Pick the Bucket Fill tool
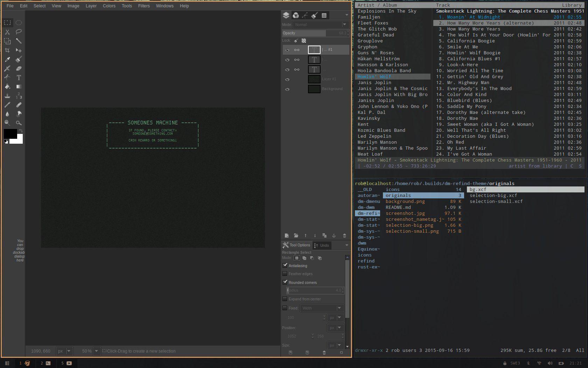This screenshot has width=588, height=368. pyautogui.click(x=7, y=87)
